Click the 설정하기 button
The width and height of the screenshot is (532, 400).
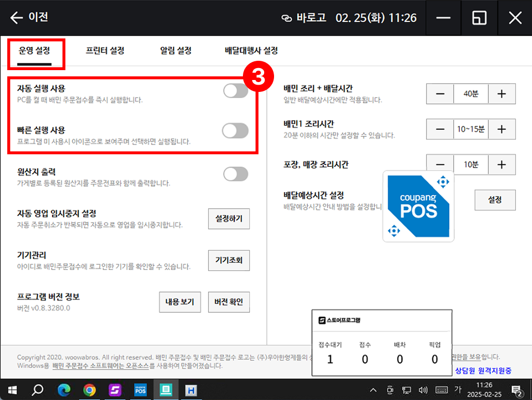tap(229, 219)
